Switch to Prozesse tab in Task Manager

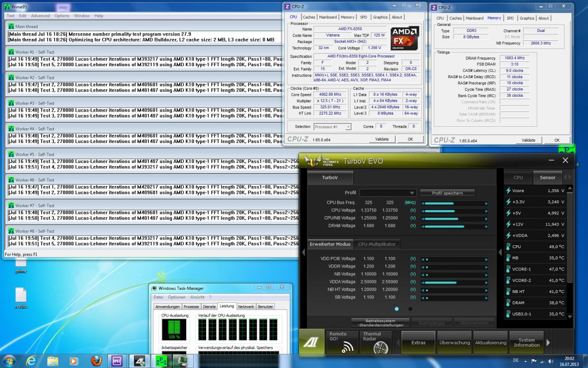[x=191, y=306]
